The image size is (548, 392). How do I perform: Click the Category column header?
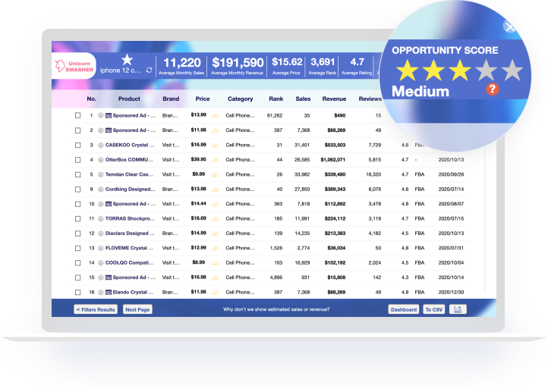(x=241, y=99)
